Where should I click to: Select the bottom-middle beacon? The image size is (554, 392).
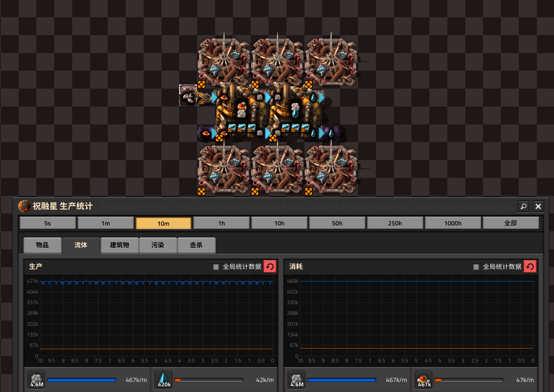(277, 168)
